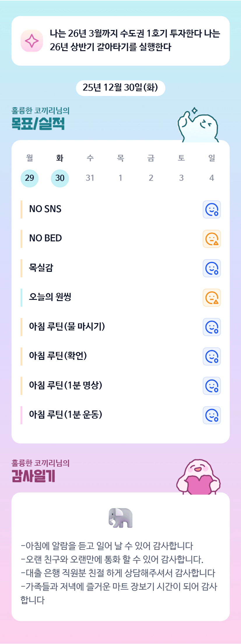Click the orange face icon for 오늘의 원씽
241x644 pixels.
(x=212, y=298)
